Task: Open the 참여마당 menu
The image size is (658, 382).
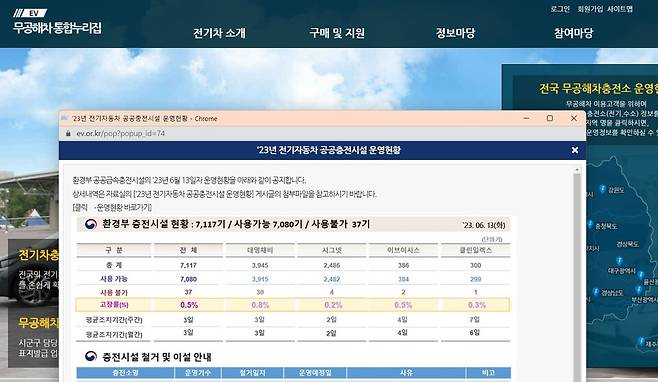Action: [x=573, y=33]
